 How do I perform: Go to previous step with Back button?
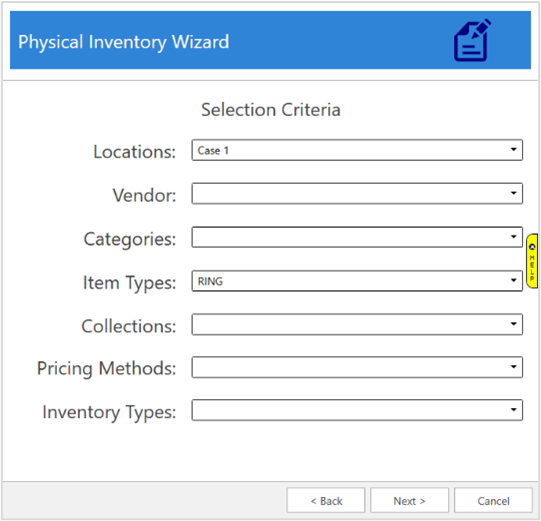tap(326, 500)
